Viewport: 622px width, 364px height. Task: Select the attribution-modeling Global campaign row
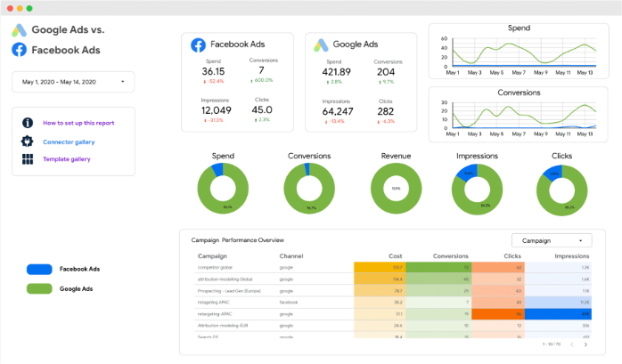(394, 279)
